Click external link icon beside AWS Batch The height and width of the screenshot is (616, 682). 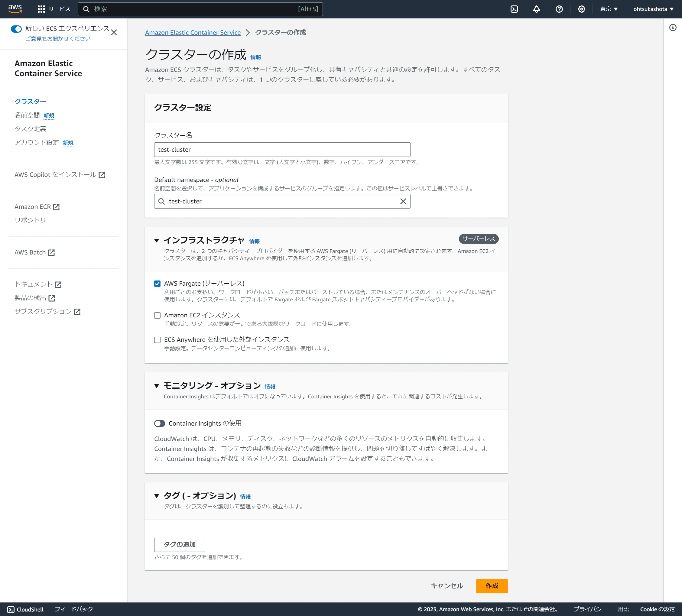point(51,253)
